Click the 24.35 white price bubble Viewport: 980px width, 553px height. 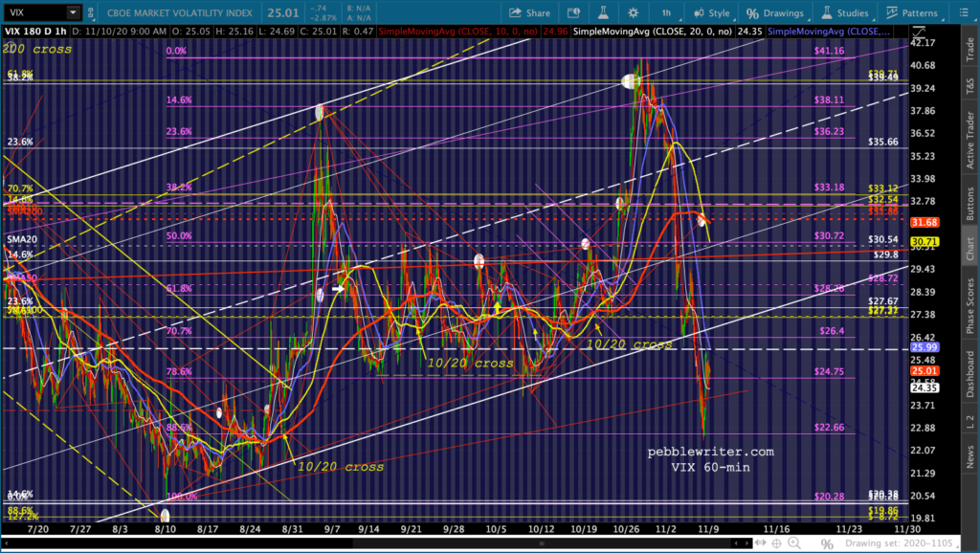coord(924,388)
